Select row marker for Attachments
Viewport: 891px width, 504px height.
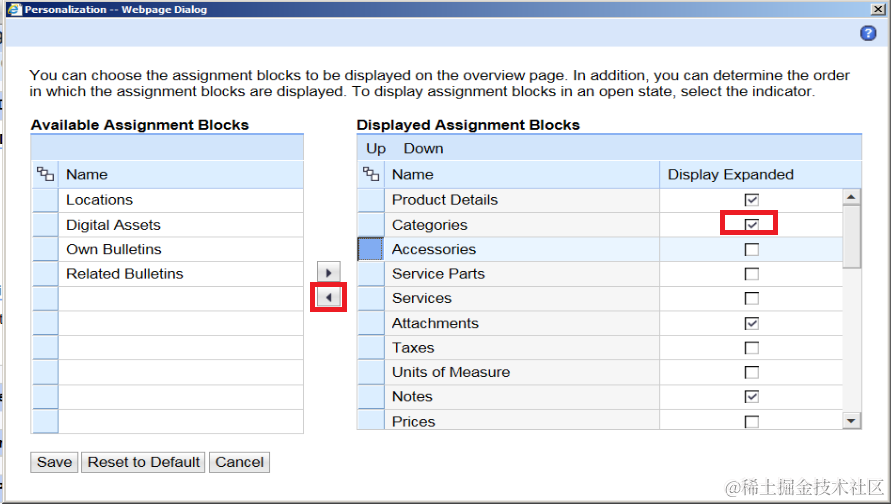click(371, 323)
